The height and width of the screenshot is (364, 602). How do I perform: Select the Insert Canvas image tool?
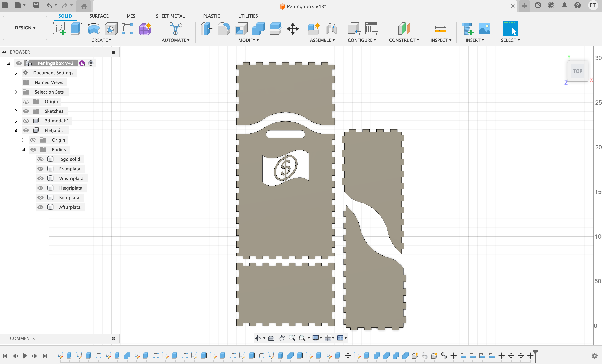pyautogui.click(x=484, y=29)
